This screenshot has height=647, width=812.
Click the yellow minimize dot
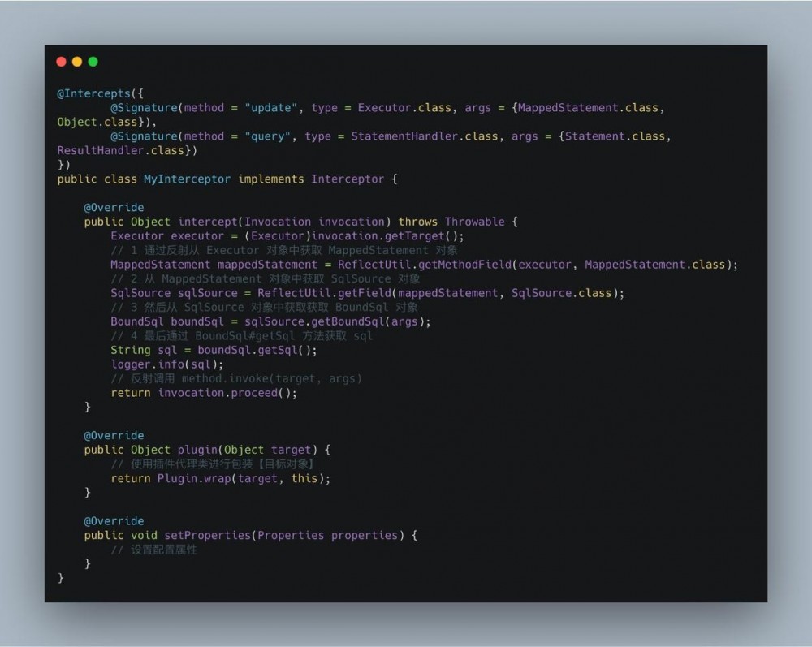77,63
